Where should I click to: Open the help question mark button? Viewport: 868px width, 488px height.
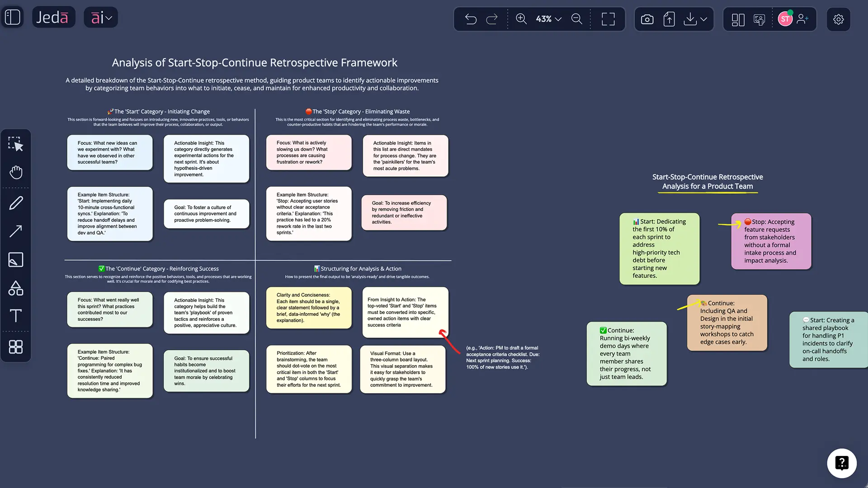[x=841, y=463]
